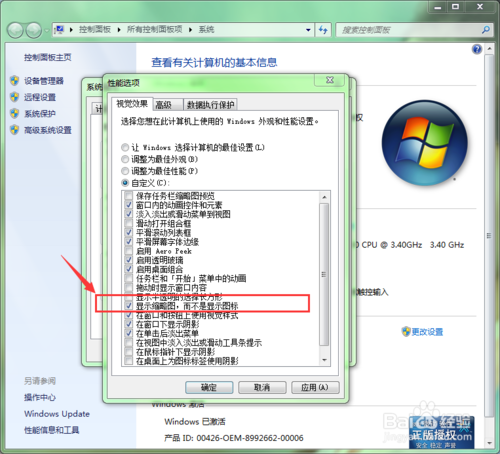
Task: Click shield icon next to 系统保护
Action: [14, 113]
